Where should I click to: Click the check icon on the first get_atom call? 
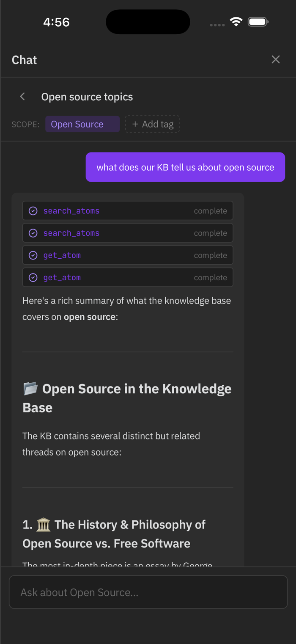(33, 255)
